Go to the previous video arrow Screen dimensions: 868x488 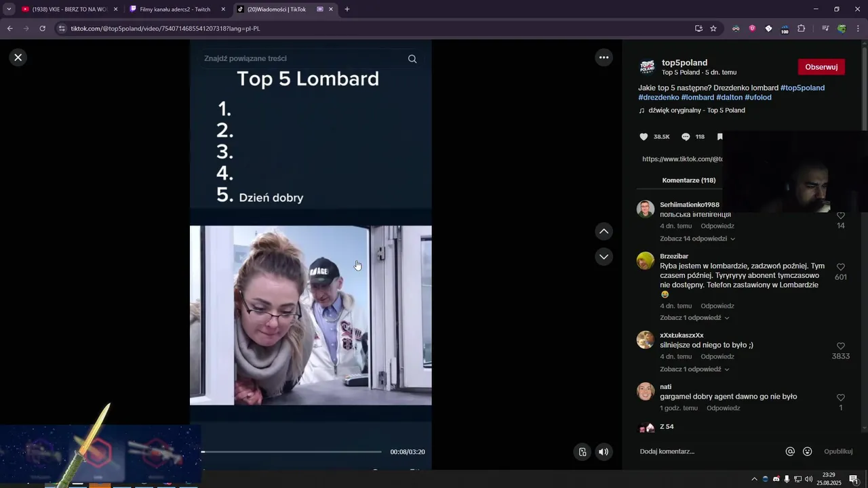tap(604, 231)
